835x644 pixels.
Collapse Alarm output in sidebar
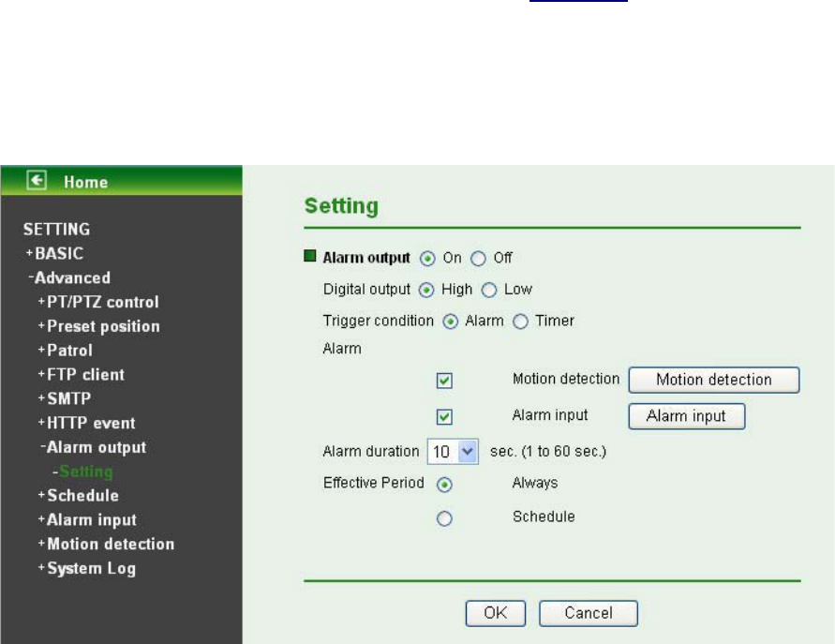pyautogui.click(x=93, y=447)
